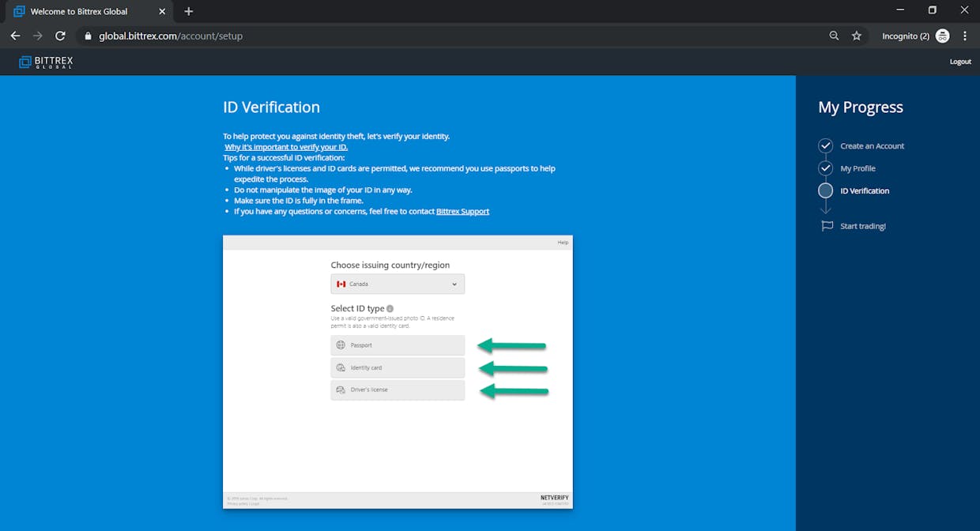Open 'Why it's important to verify your ID' link

pyautogui.click(x=286, y=147)
